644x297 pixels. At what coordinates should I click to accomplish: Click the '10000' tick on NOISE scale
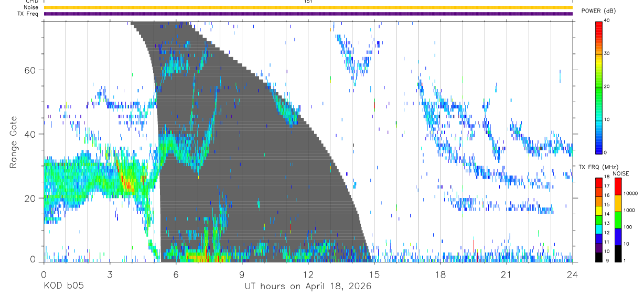(630, 194)
